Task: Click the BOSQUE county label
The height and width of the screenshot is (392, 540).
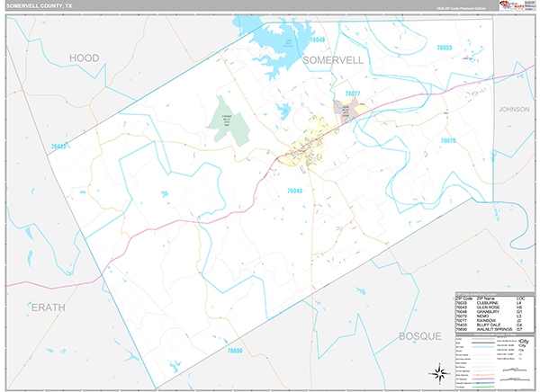Action: [420, 336]
